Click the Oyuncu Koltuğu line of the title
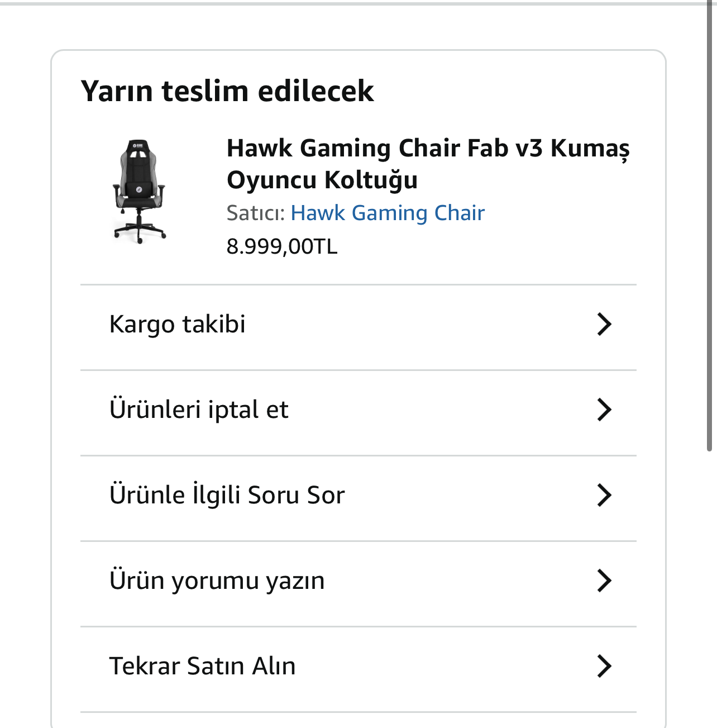Image resolution: width=717 pixels, height=728 pixels. 322,180
